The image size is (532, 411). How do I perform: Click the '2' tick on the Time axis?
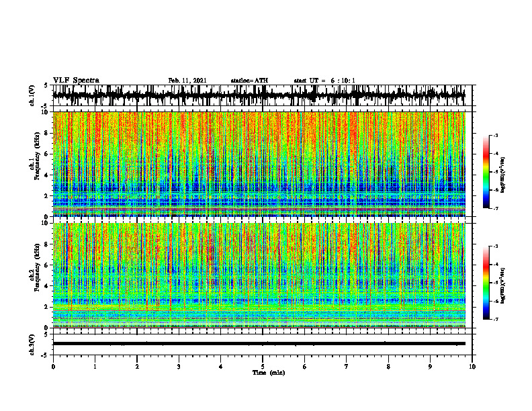[x=137, y=367]
